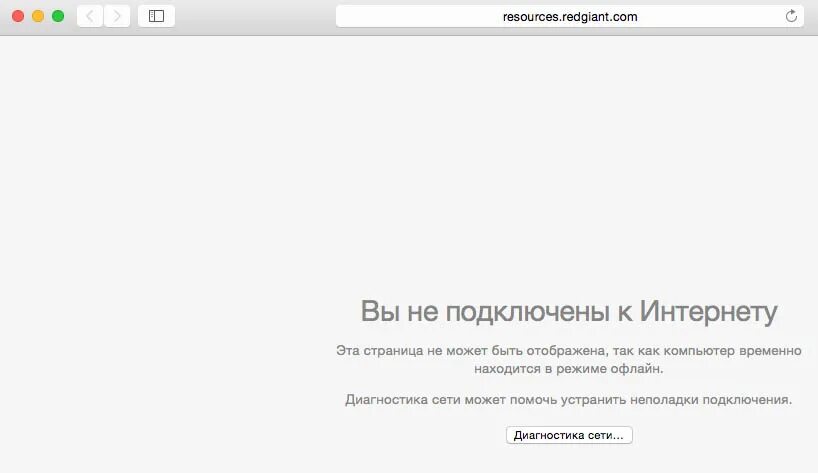Click the words неполадки подключения
Image resolution: width=818 pixels, height=473 pixels.
711,400
